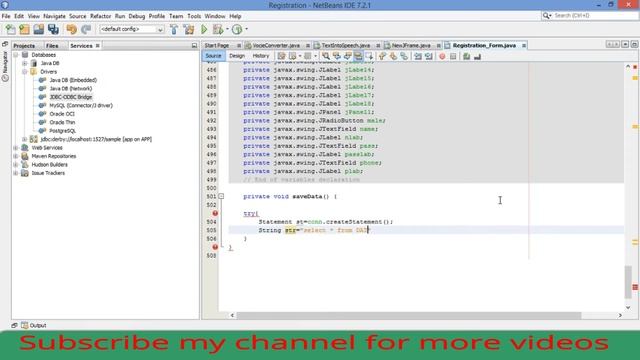Switch to the Files tab
640x360 pixels.
coord(52,46)
